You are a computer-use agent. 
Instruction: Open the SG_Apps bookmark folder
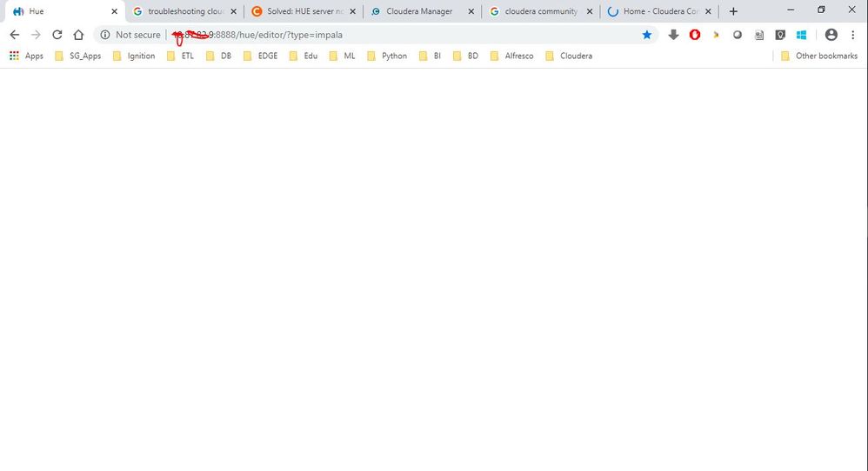coord(78,56)
